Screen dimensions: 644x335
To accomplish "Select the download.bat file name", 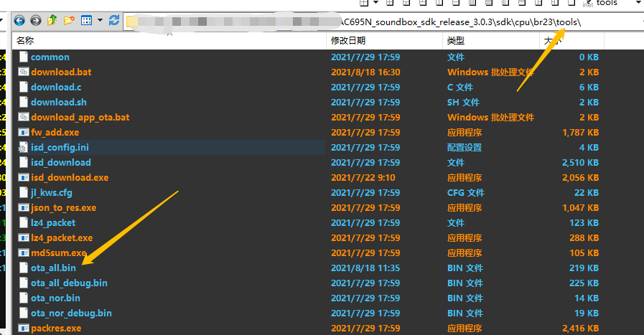I will 61,72.
